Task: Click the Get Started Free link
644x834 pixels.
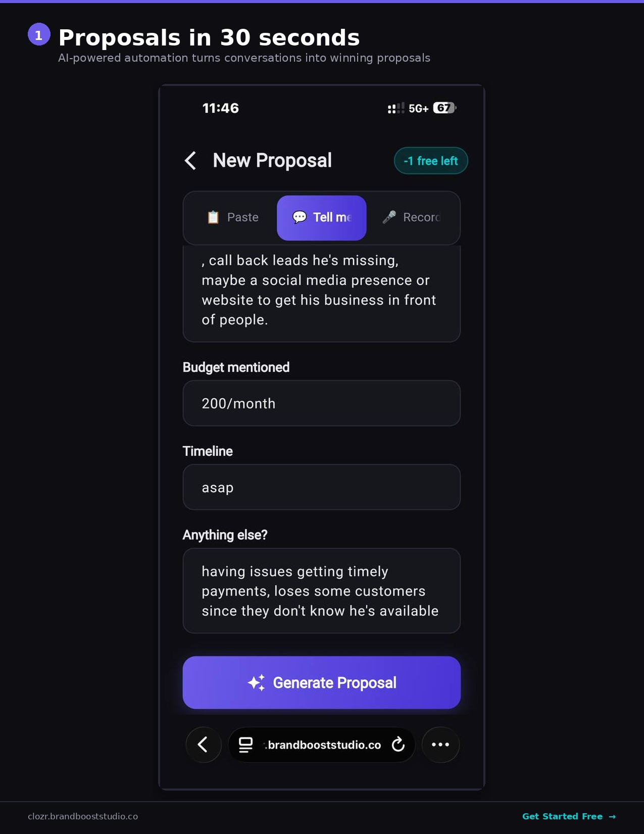Action: pos(569,816)
